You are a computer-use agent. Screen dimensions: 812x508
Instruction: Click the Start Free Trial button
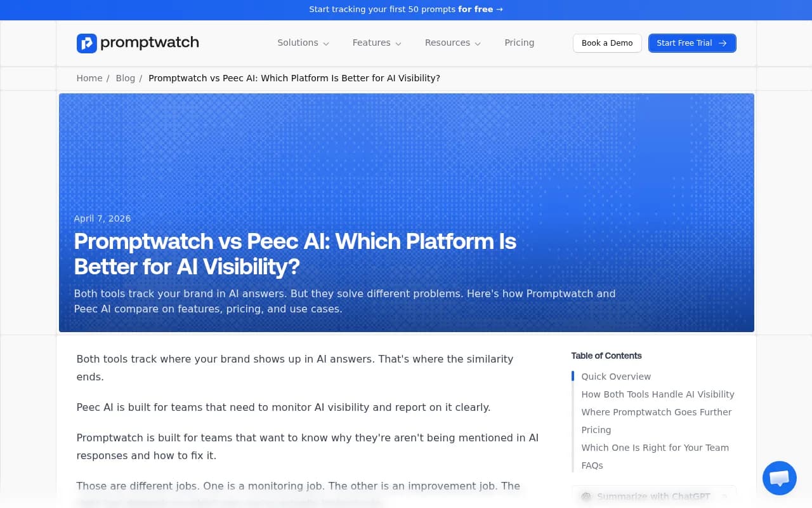[x=692, y=43]
